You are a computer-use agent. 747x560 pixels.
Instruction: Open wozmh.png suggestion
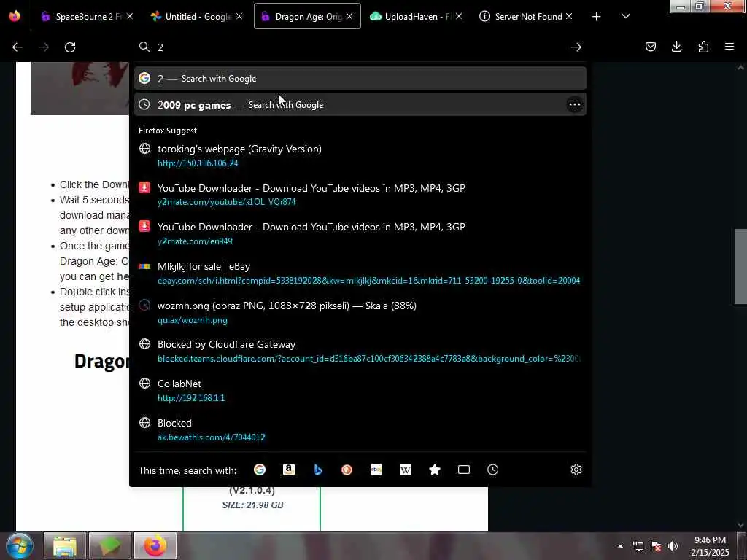[x=360, y=312]
